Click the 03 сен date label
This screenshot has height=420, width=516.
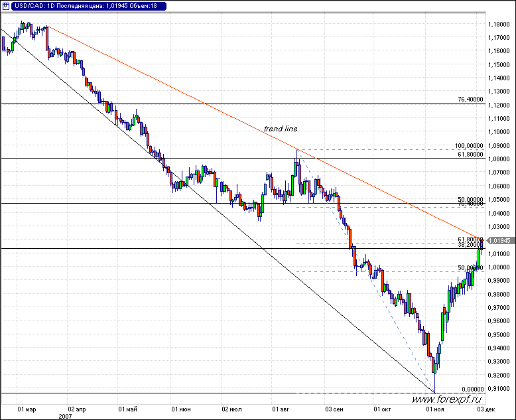point(334,409)
